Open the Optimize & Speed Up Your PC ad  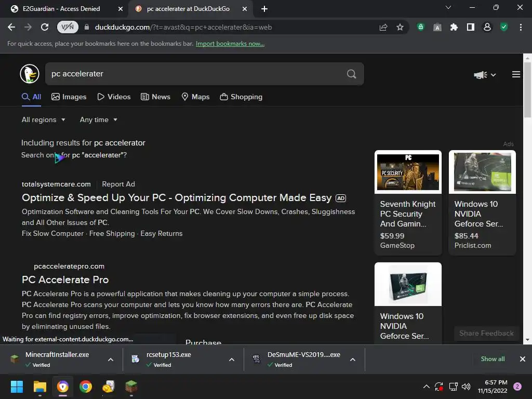point(177,198)
